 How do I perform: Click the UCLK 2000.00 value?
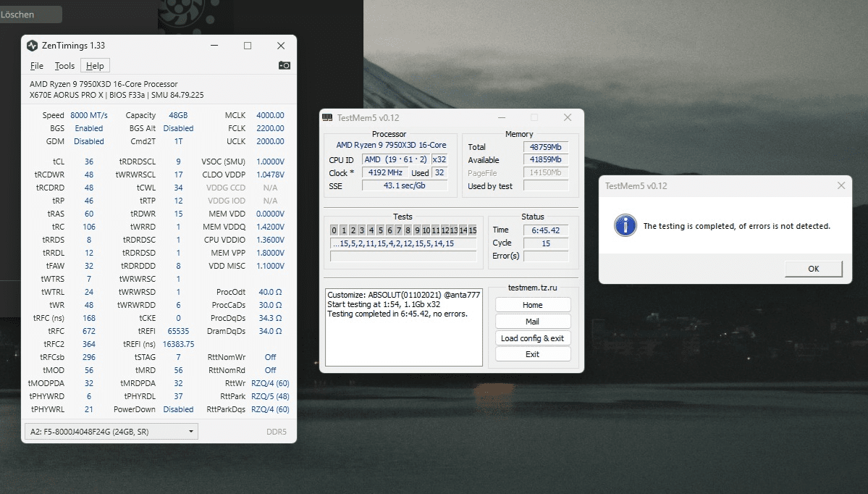click(270, 141)
